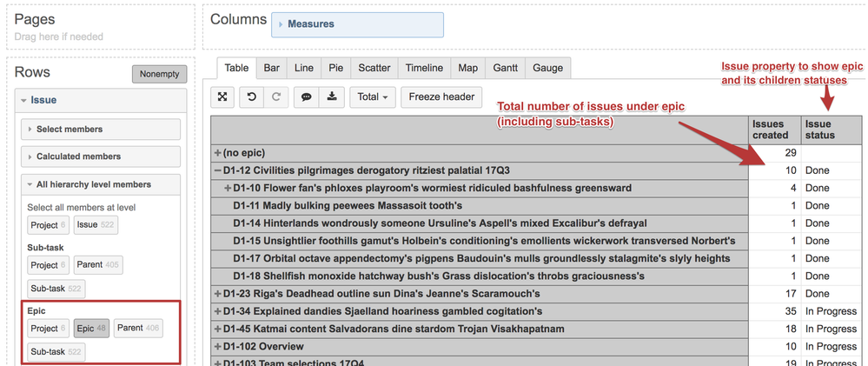Viewport: 868px width, 366px height.
Task: Click the redo icon in toolbar
Action: (x=275, y=96)
